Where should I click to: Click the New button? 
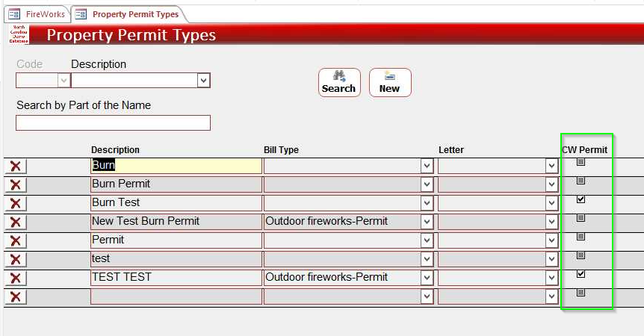coord(389,82)
